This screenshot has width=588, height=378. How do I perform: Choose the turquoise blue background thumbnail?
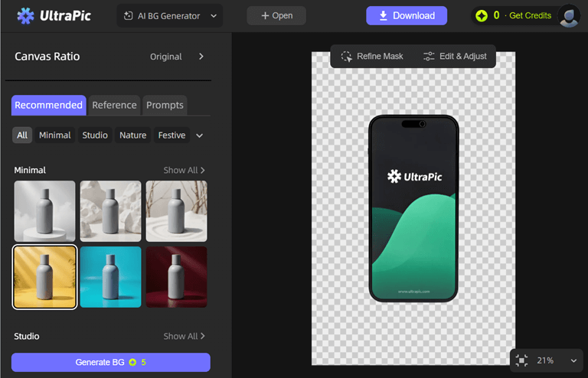click(x=110, y=277)
